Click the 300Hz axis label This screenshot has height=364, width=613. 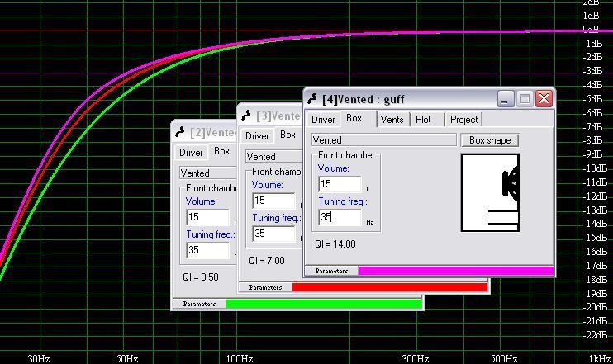tap(416, 358)
